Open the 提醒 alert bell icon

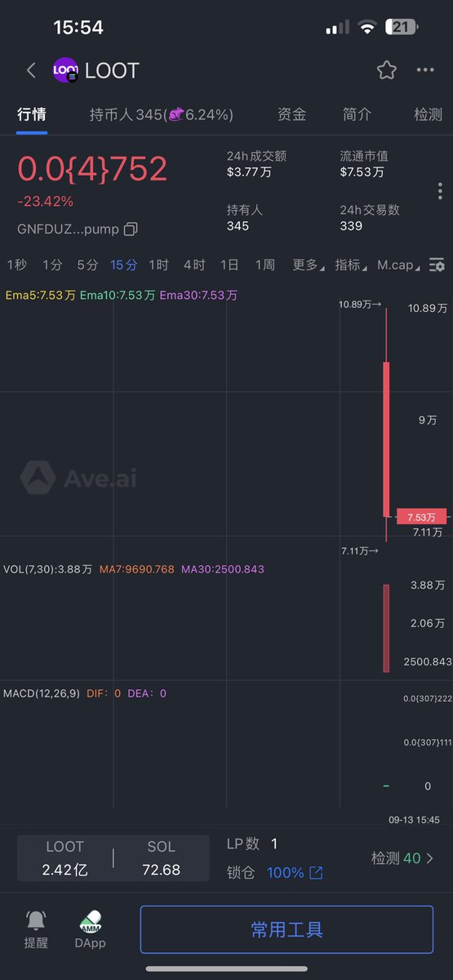[x=36, y=920]
